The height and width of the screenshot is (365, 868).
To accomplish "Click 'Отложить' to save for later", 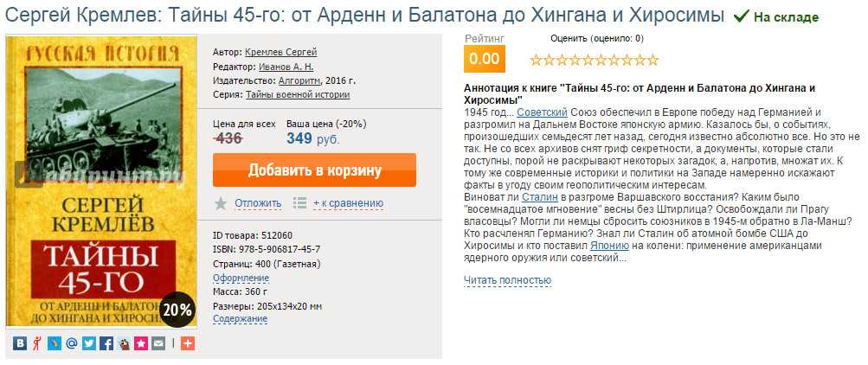I will (258, 203).
